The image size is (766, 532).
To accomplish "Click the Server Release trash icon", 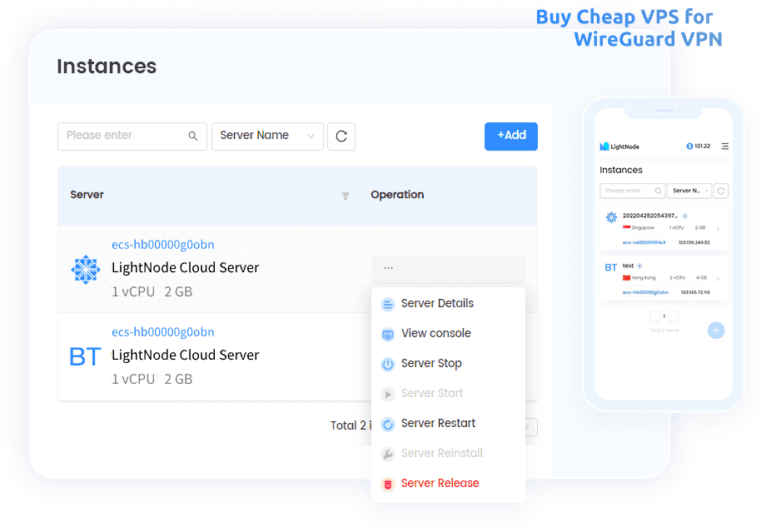I will pyautogui.click(x=388, y=484).
